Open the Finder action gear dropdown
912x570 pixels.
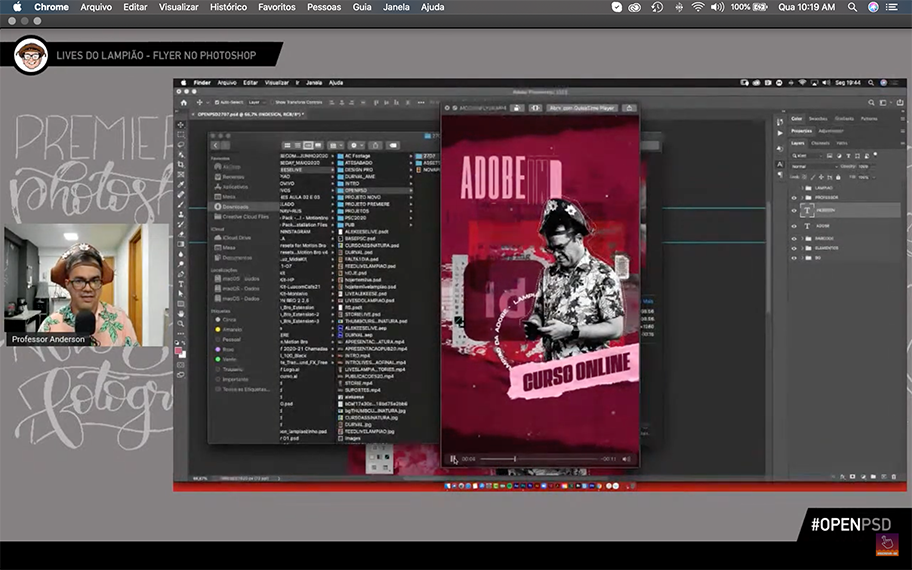(x=355, y=145)
